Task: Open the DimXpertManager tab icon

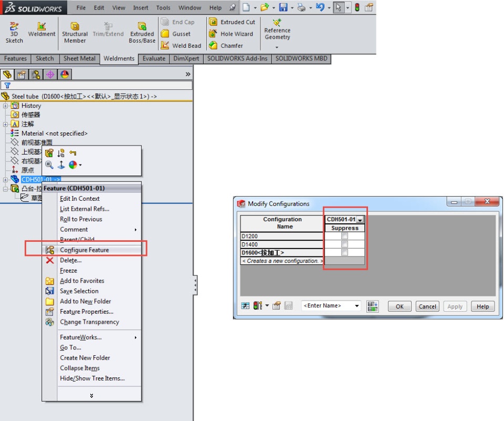Action: click(x=50, y=74)
